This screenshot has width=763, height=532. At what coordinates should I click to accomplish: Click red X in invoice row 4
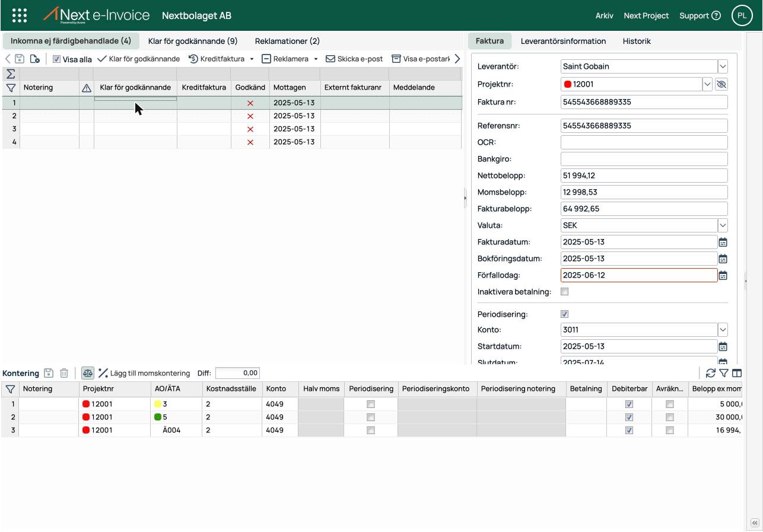coord(250,142)
